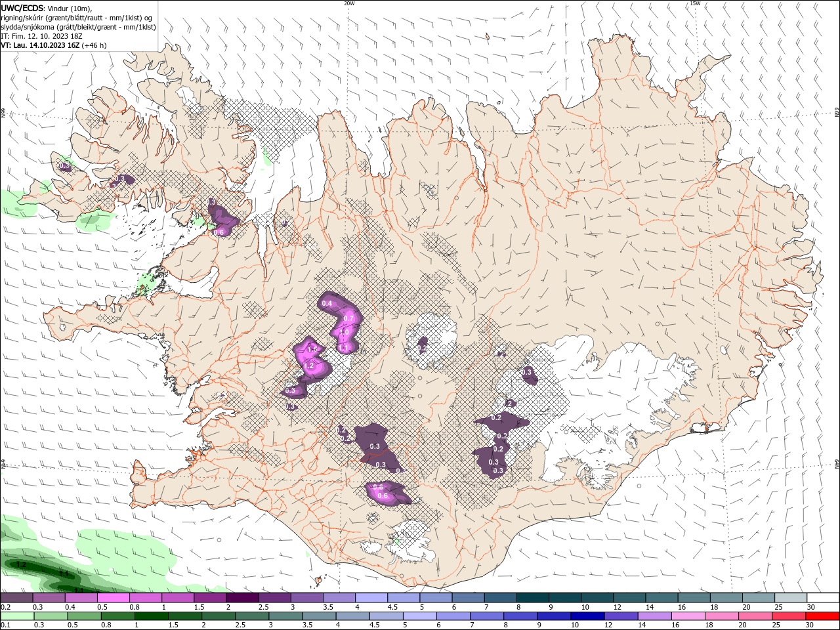
Task: Select the darkest green 1–1.5 rain legend swatch
Action: 151,616
